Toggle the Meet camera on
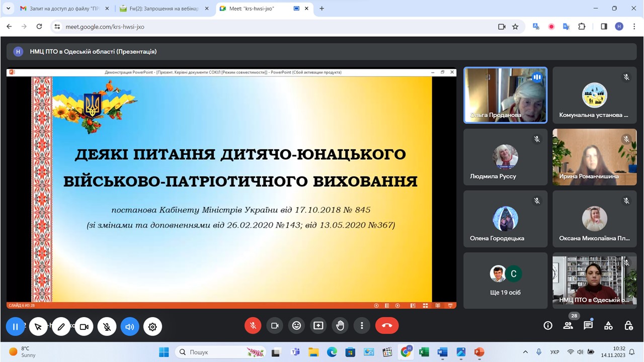644x362 pixels. (275, 326)
